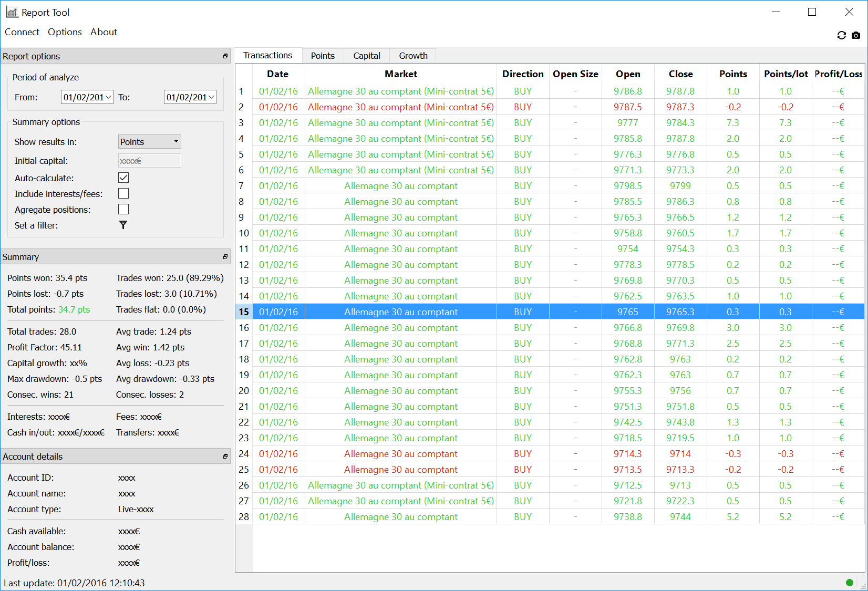The height and width of the screenshot is (591, 868).
Task: Click the refresh icon in the toolbar
Action: 841,35
